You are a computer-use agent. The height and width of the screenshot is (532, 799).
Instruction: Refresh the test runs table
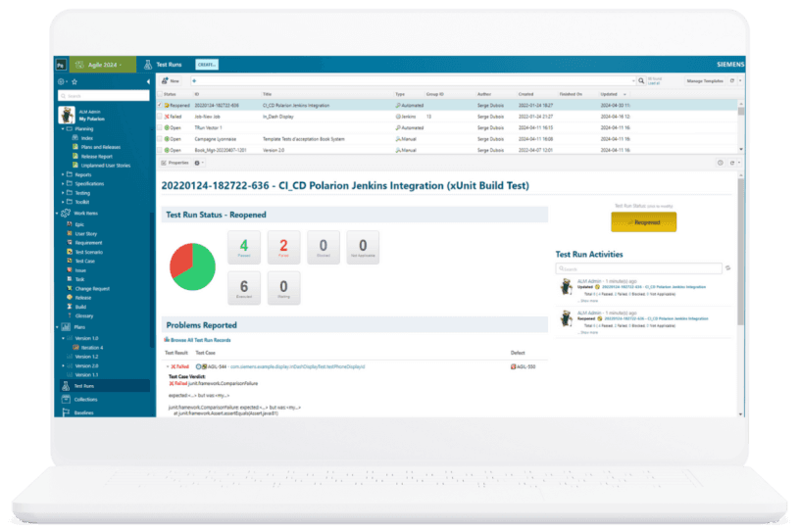(x=732, y=81)
